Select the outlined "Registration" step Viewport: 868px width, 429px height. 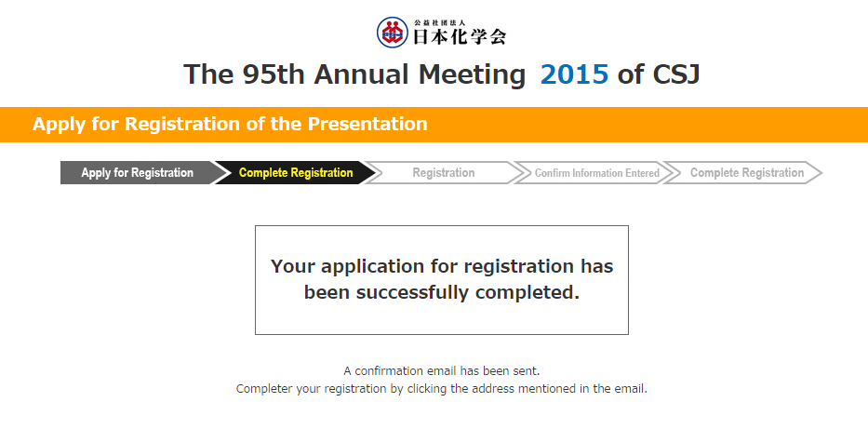[x=444, y=173]
